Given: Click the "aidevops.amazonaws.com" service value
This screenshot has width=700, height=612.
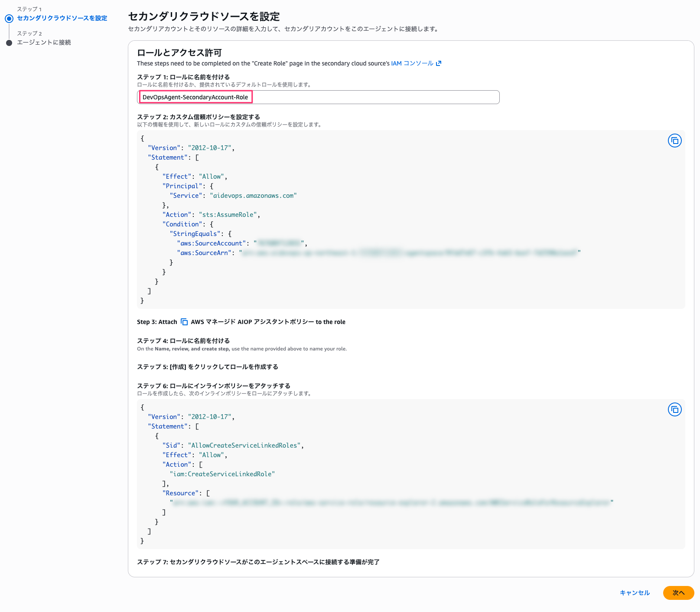Looking at the screenshot, I should [x=253, y=196].
